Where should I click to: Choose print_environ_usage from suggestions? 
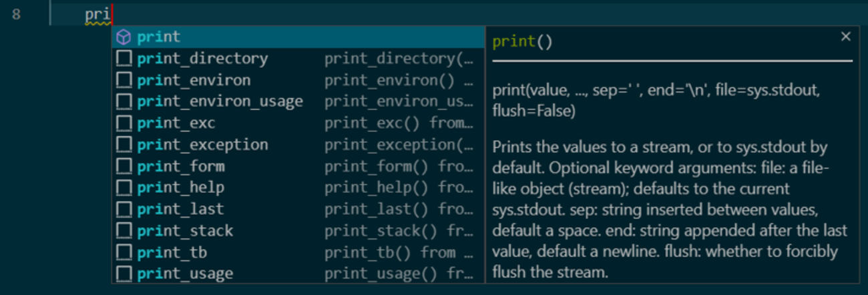pyautogui.click(x=220, y=101)
